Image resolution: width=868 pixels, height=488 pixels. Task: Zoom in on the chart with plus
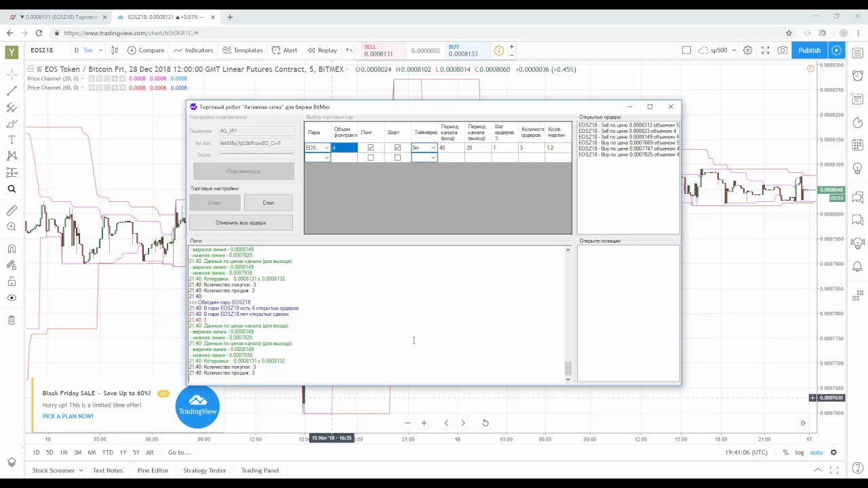[424, 423]
